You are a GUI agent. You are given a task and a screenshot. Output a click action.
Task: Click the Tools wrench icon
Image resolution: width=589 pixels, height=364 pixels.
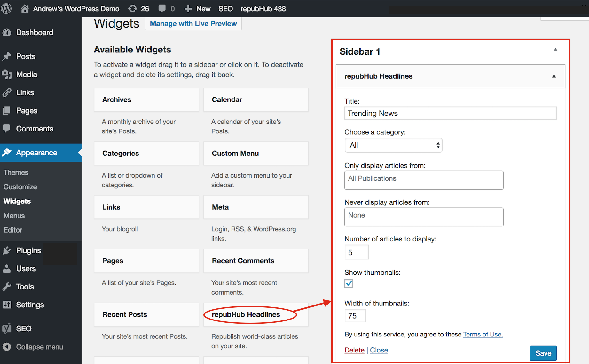point(7,287)
